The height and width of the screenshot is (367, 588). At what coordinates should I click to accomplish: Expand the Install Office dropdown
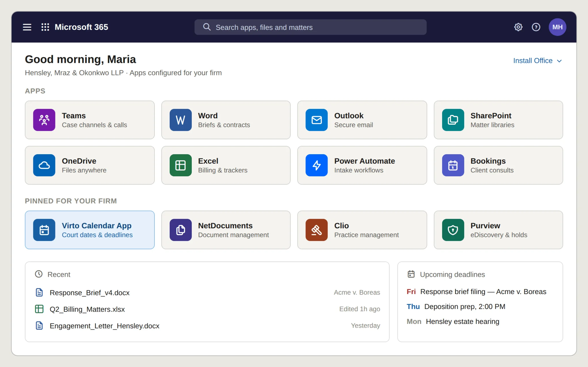coord(537,61)
